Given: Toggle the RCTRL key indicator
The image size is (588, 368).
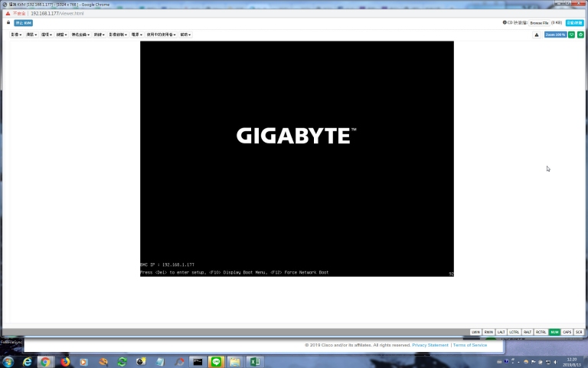Looking at the screenshot, I should click(x=541, y=332).
